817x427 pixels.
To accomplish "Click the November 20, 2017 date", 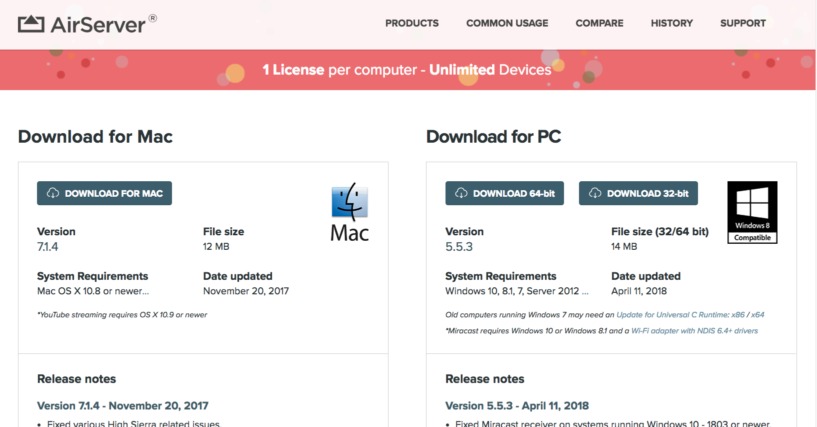I will [x=246, y=291].
